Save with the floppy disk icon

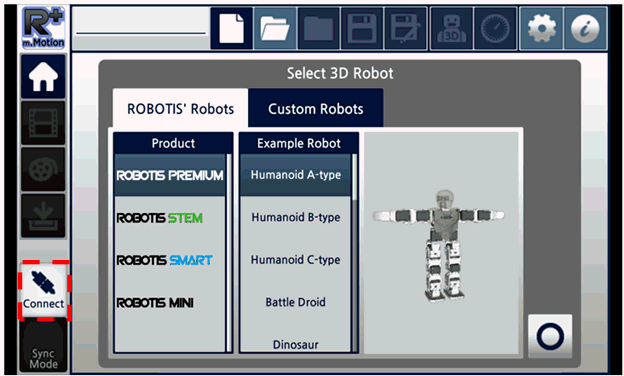[x=362, y=28]
